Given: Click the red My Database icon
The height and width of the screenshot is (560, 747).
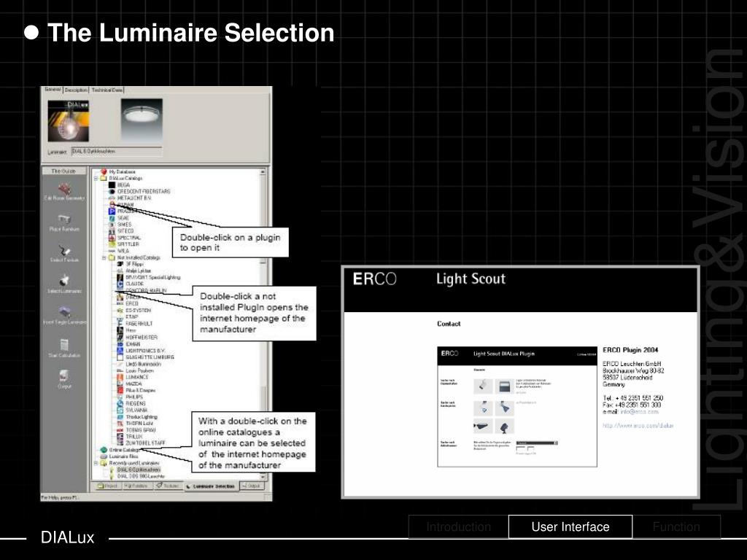Looking at the screenshot, I should click(x=104, y=171).
